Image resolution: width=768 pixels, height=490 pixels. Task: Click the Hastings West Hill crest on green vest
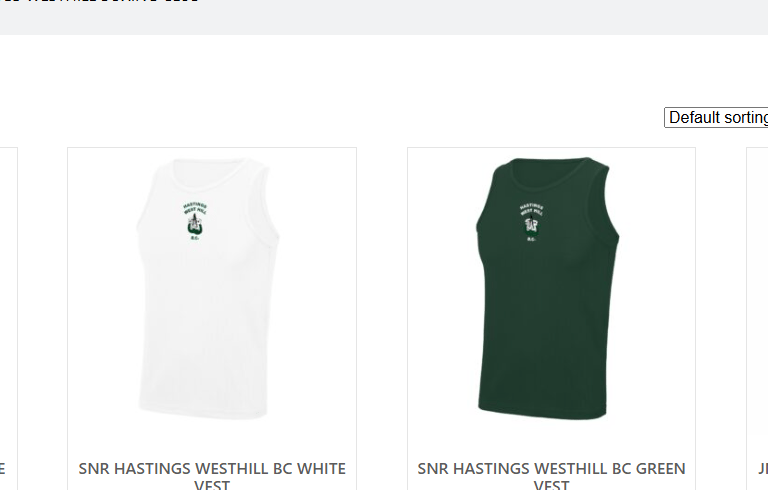pyautogui.click(x=531, y=223)
